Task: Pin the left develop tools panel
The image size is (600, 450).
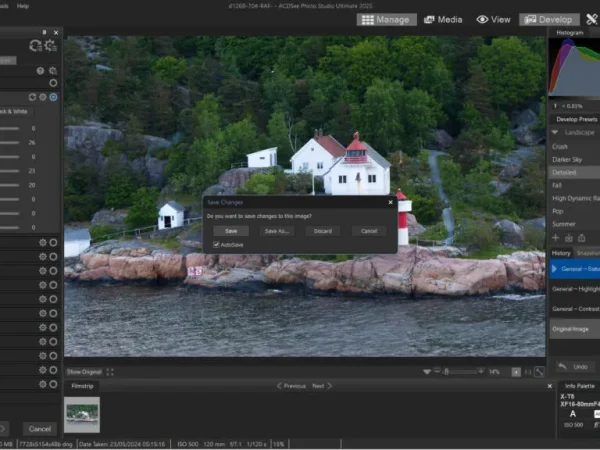Action: coord(44,33)
